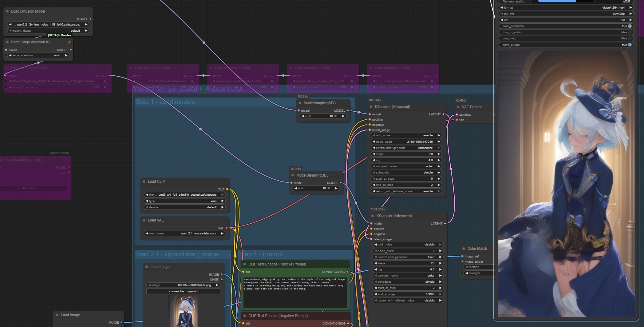Collapse the KSampler (Advanced) node timed 88.314s
Viewport: 644px width, 327px height.
[371, 107]
